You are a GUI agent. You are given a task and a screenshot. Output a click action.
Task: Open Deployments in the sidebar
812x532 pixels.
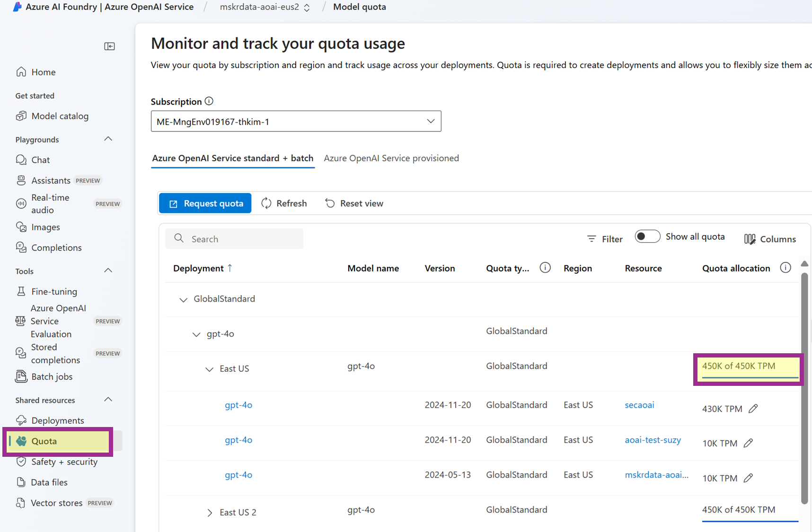pyautogui.click(x=57, y=420)
